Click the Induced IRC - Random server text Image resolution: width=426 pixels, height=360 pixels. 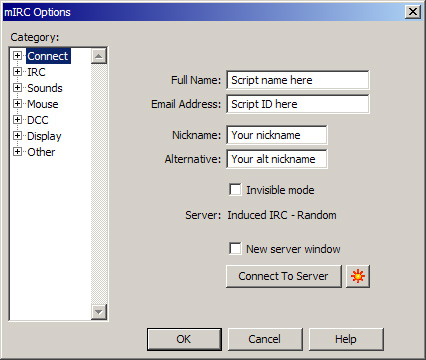(x=282, y=215)
